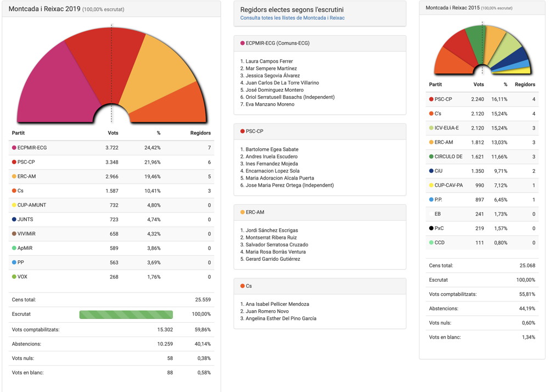Viewport: 549px width, 392px height.
Task: Select the ECPMIR-ECG (Comuns-ECG) councillor list header
Action: click(x=277, y=43)
